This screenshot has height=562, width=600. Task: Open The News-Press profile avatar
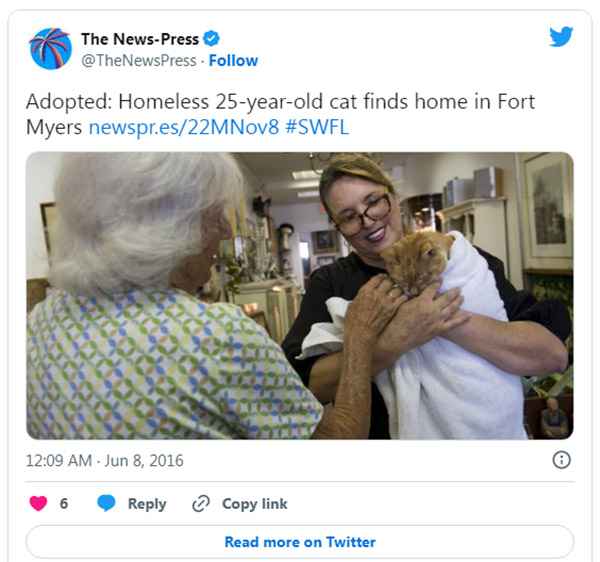(x=50, y=49)
